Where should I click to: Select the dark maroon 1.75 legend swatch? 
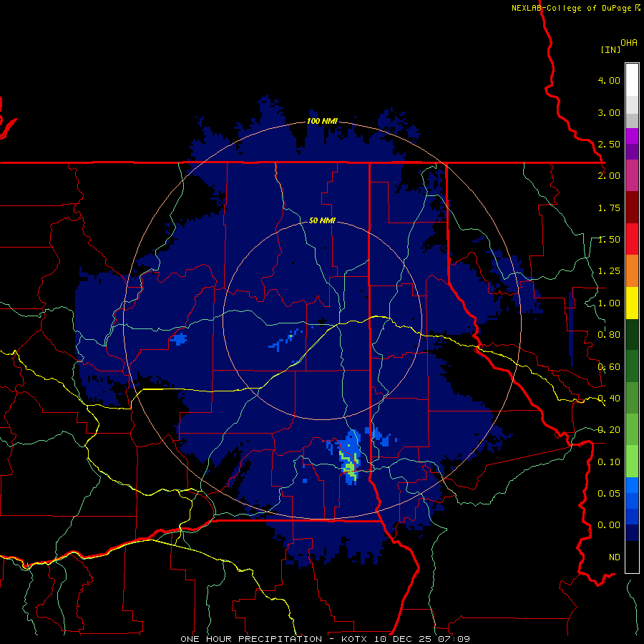(x=632, y=208)
